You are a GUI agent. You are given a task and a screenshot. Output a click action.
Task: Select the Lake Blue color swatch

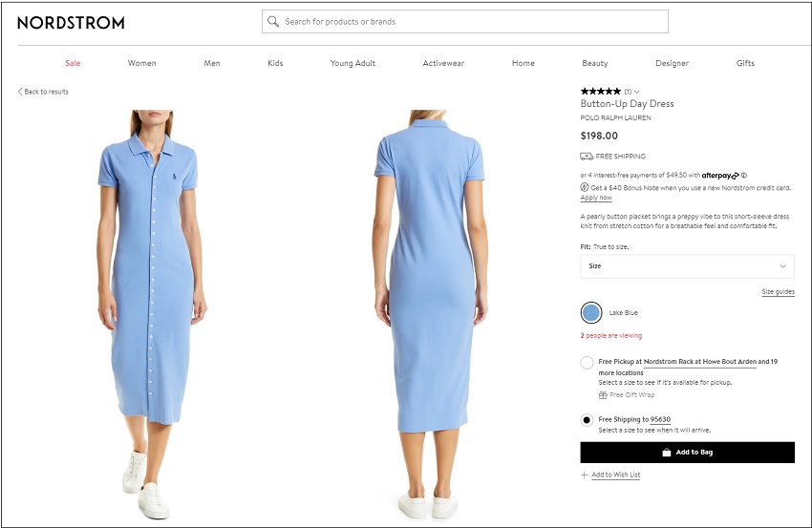[x=591, y=312]
